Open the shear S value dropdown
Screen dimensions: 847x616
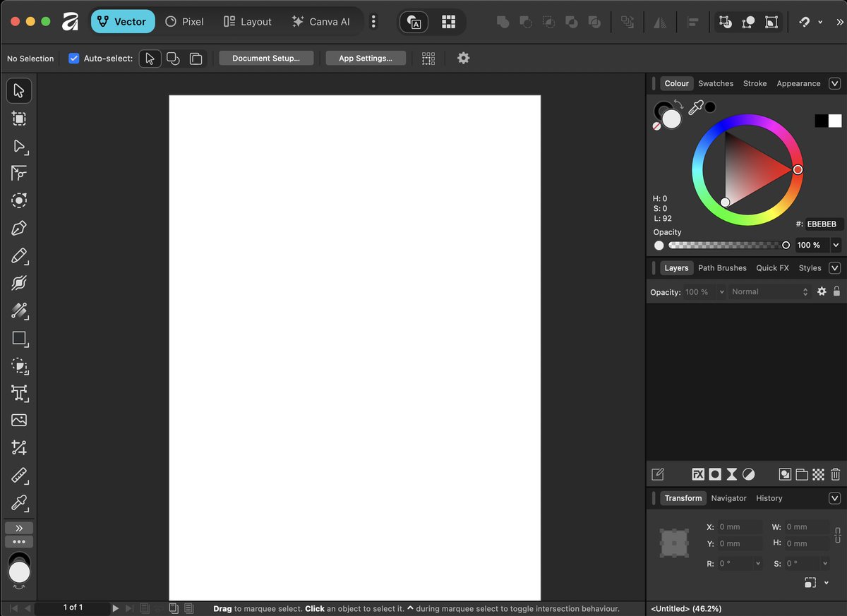pyautogui.click(x=824, y=564)
